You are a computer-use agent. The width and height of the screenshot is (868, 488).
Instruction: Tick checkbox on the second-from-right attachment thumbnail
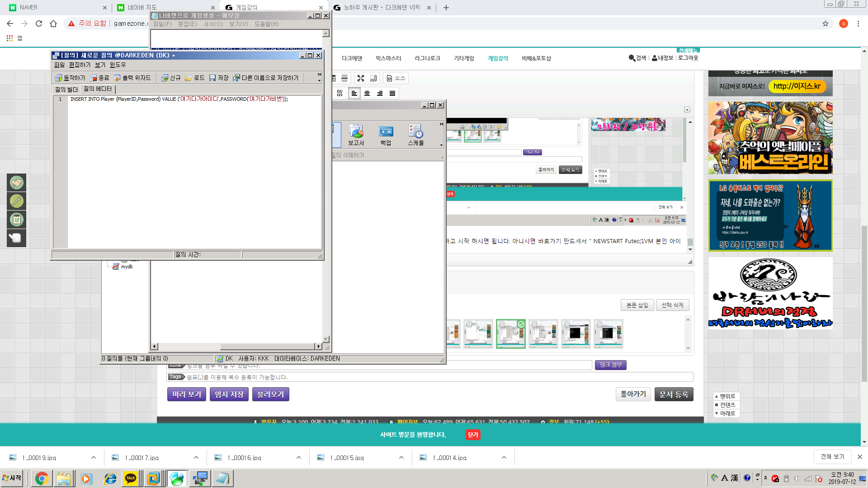click(567, 324)
